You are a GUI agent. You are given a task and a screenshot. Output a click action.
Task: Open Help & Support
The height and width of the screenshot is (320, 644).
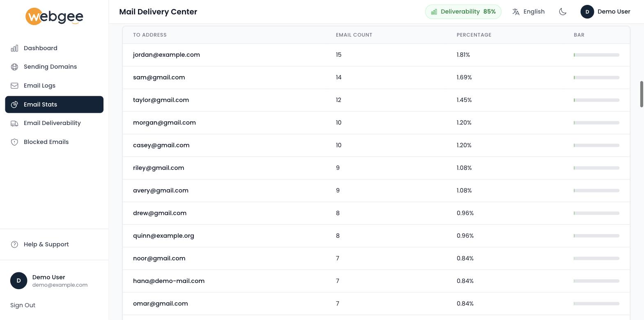coord(54,244)
